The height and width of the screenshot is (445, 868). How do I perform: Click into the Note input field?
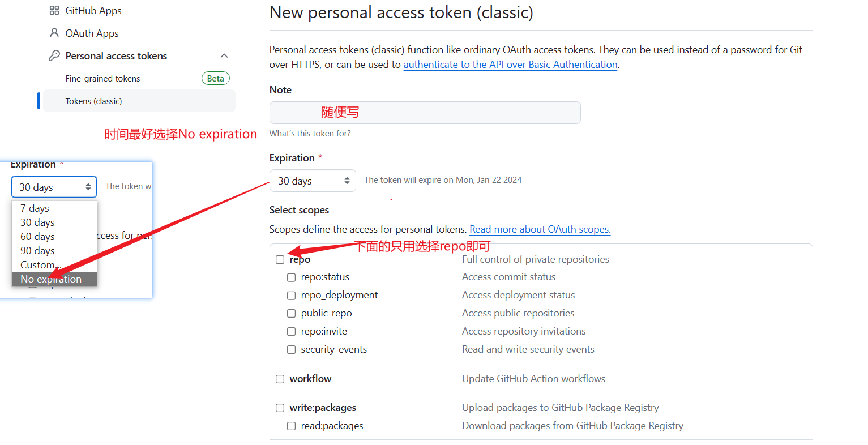[x=425, y=113]
